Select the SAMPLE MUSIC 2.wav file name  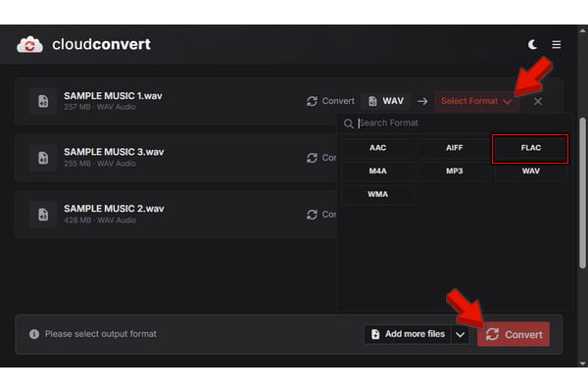point(114,209)
